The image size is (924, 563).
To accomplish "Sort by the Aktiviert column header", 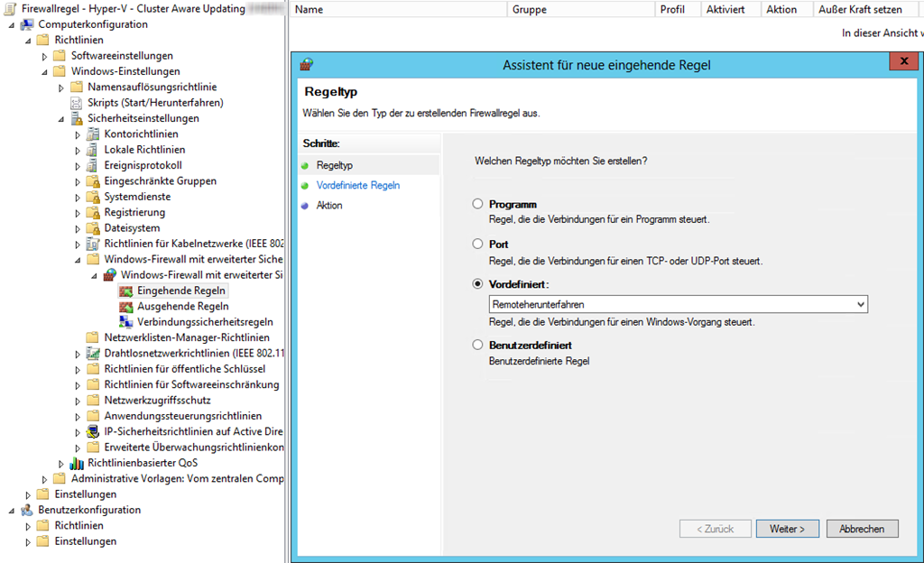I will coord(731,9).
